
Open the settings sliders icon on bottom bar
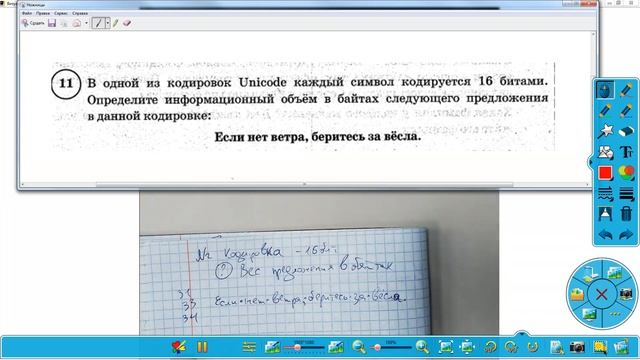point(249,347)
